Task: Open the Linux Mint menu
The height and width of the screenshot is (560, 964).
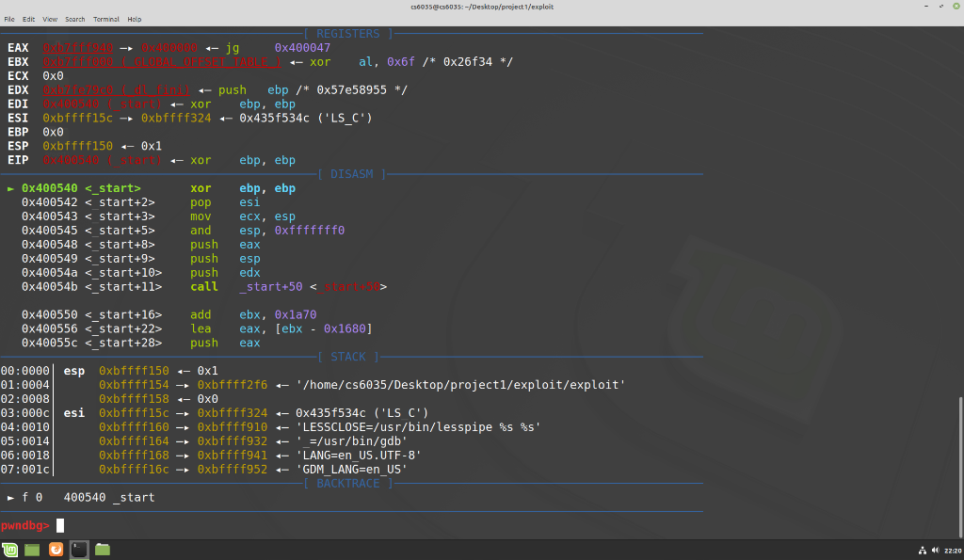Action: point(9,549)
